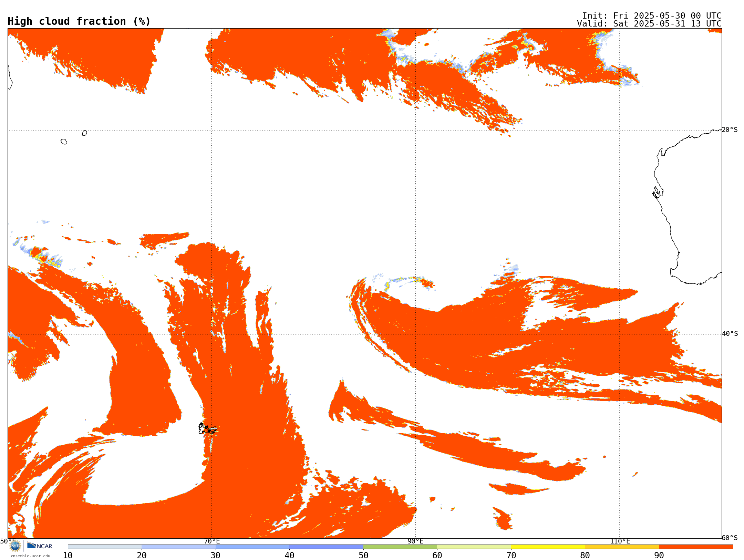This screenshot has height=560, width=744.
Task: Open the ensemble.ucar.edu text link
Action: click(31, 556)
